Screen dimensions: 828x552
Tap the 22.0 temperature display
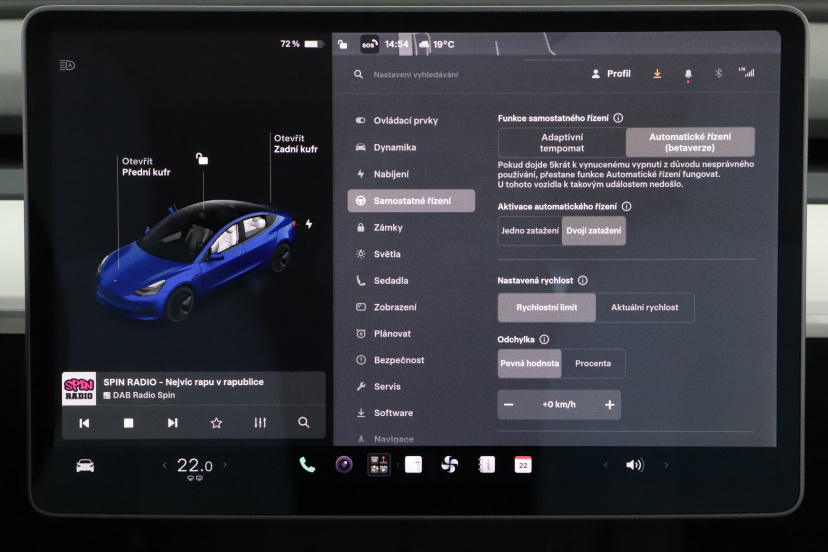click(194, 465)
